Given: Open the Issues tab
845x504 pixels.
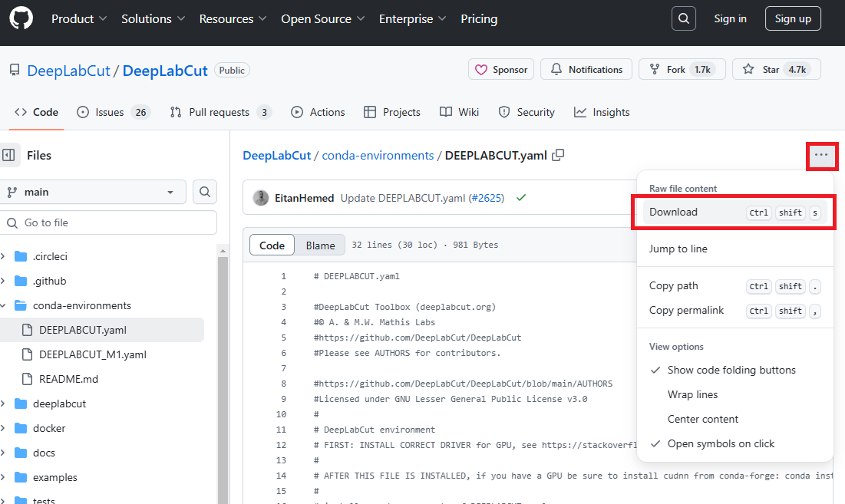Looking at the screenshot, I should click(114, 112).
